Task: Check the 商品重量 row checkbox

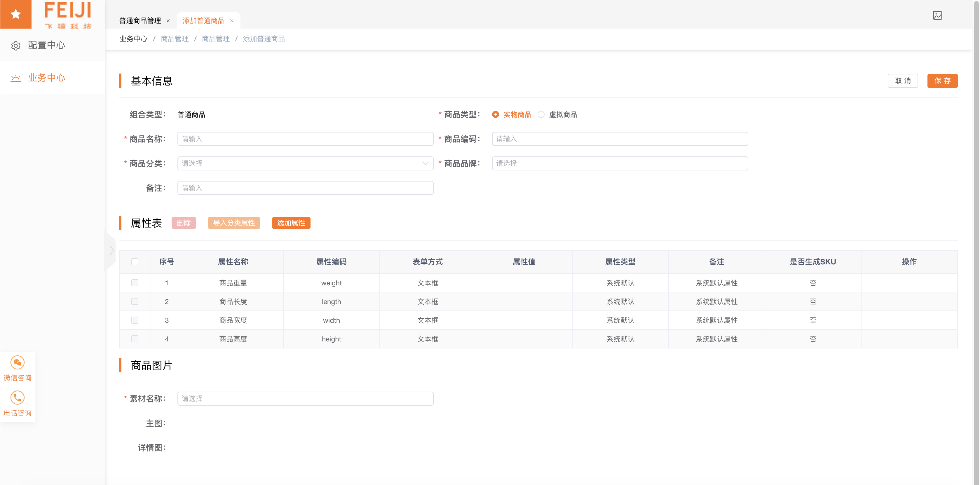Action: point(135,283)
